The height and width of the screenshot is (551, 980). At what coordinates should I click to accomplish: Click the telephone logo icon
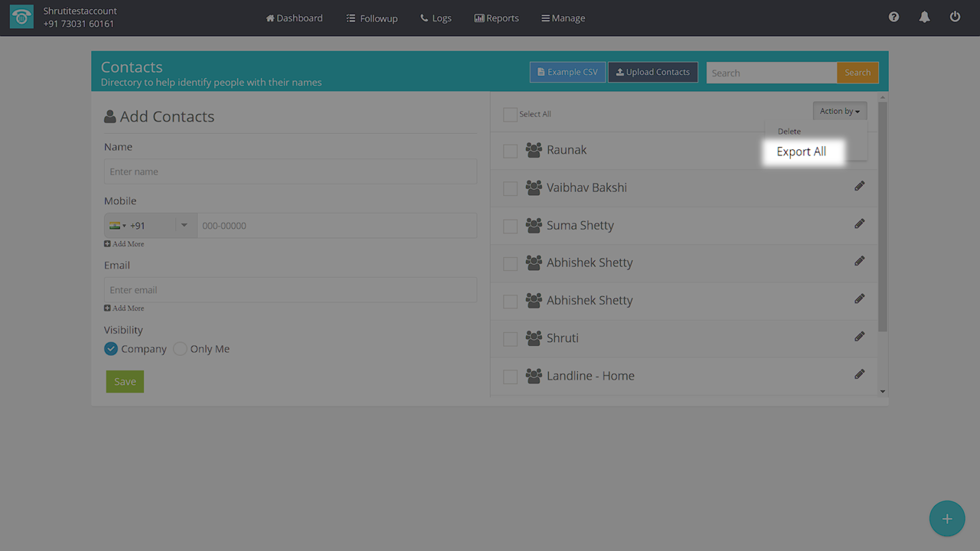coord(21,18)
